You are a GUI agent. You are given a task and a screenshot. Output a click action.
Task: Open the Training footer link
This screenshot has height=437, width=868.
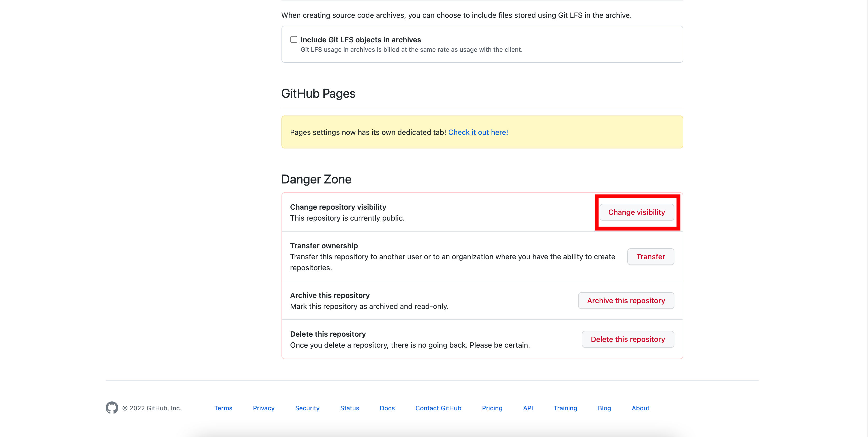click(x=565, y=408)
